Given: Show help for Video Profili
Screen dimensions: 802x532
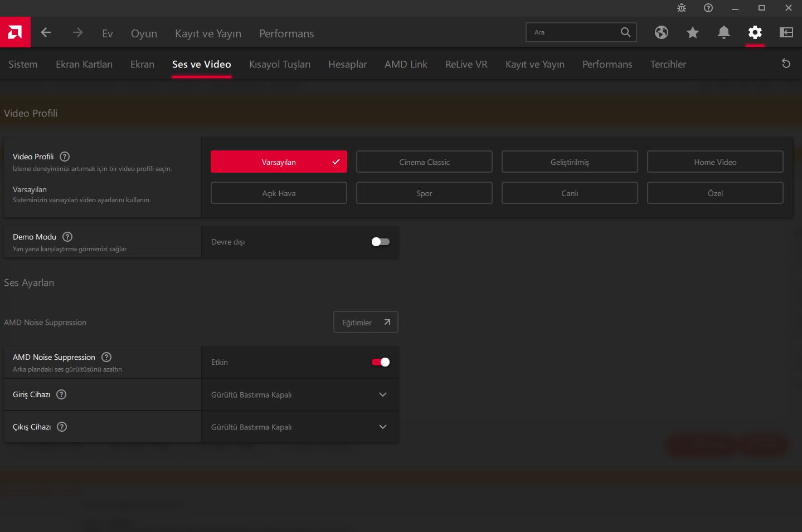Looking at the screenshot, I should [65, 157].
